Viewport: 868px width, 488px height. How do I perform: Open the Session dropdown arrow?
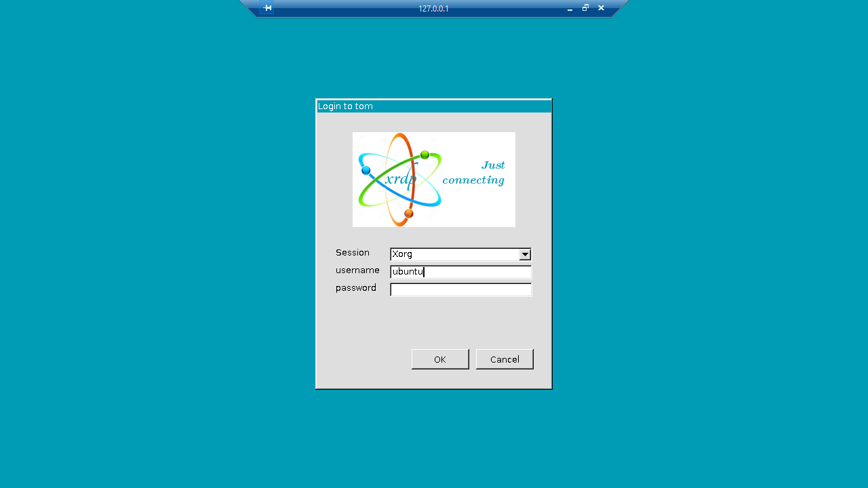click(x=525, y=254)
